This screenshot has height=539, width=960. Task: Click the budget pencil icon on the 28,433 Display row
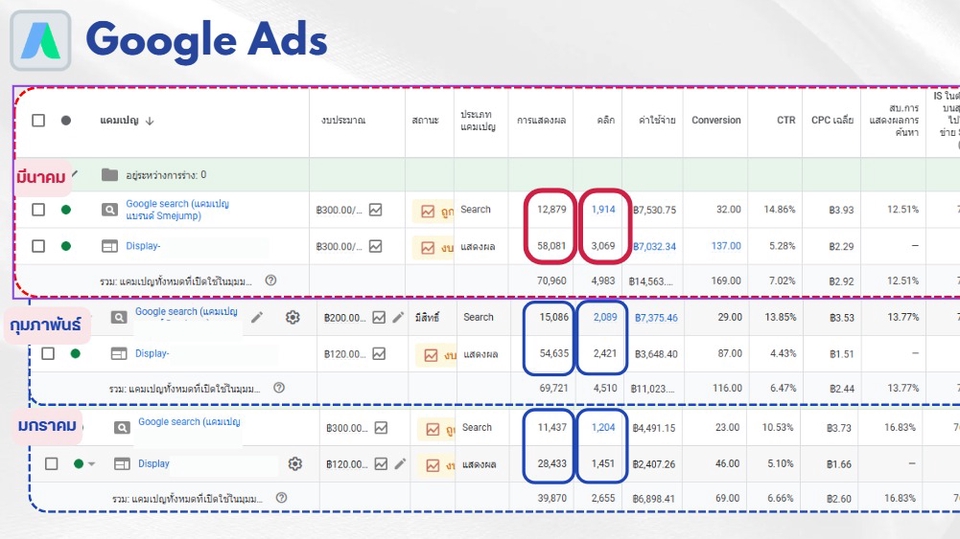coord(400,464)
